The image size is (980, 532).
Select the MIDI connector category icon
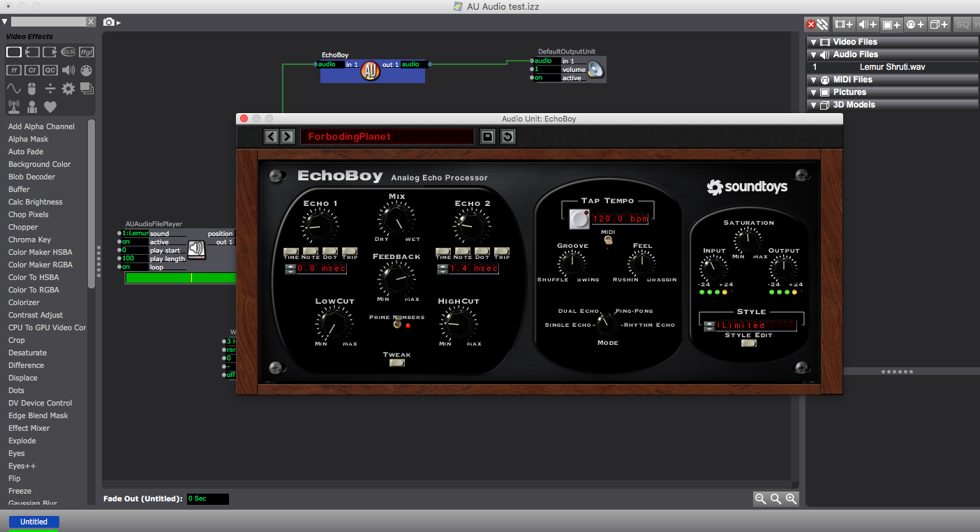tap(87, 70)
